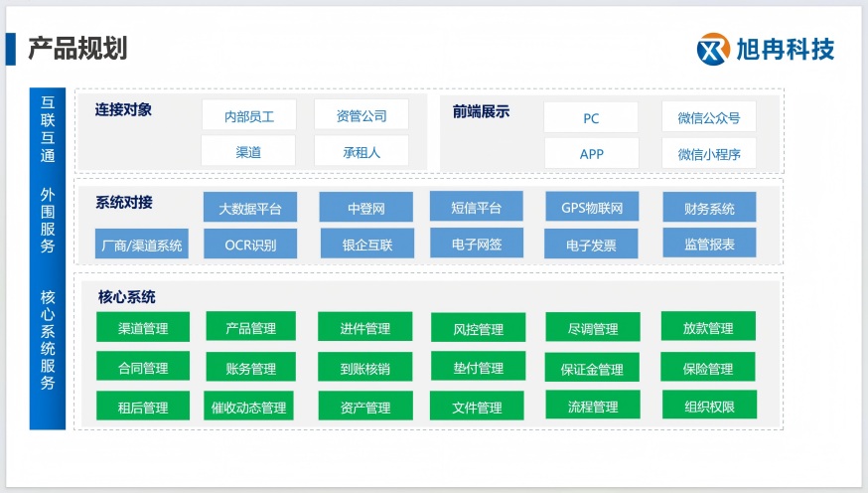868x493 pixels.
Task: Click the 资管公司 box
Action: click(361, 115)
